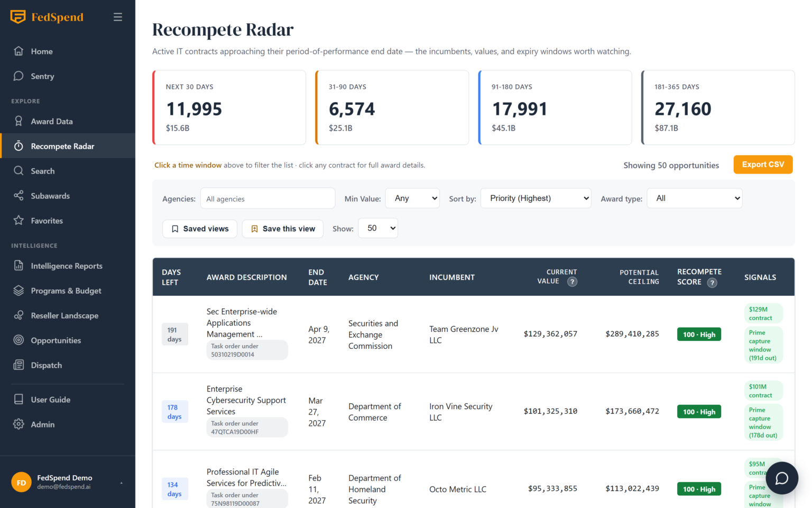Open the Show 50 rows dropdown
The height and width of the screenshot is (508, 812).
click(x=378, y=228)
